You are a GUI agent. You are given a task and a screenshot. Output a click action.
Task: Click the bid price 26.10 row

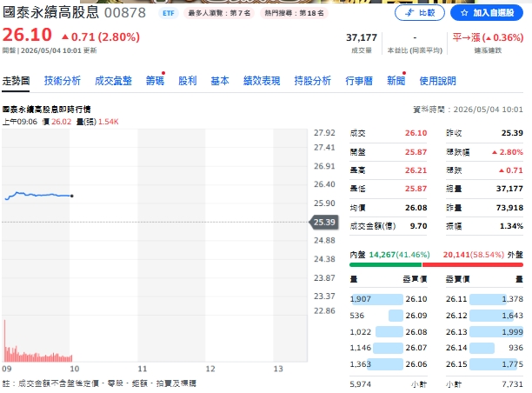click(x=389, y=299)
